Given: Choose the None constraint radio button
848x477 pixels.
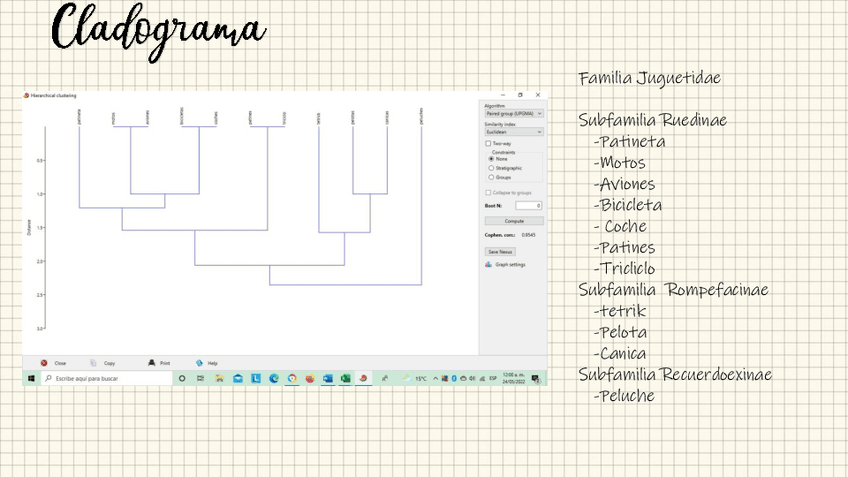Looking at the screenshot, I should [491, 159].
